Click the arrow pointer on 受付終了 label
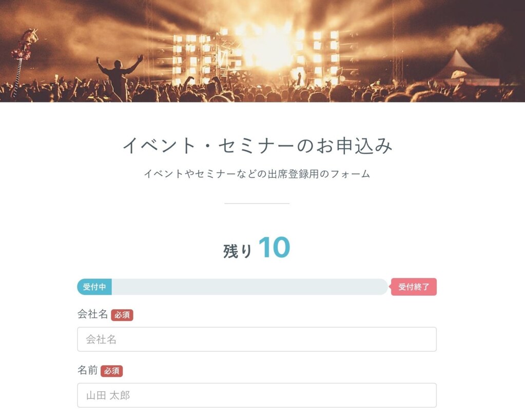This screenshot has width=525, height=420. [x=390, y=287]
